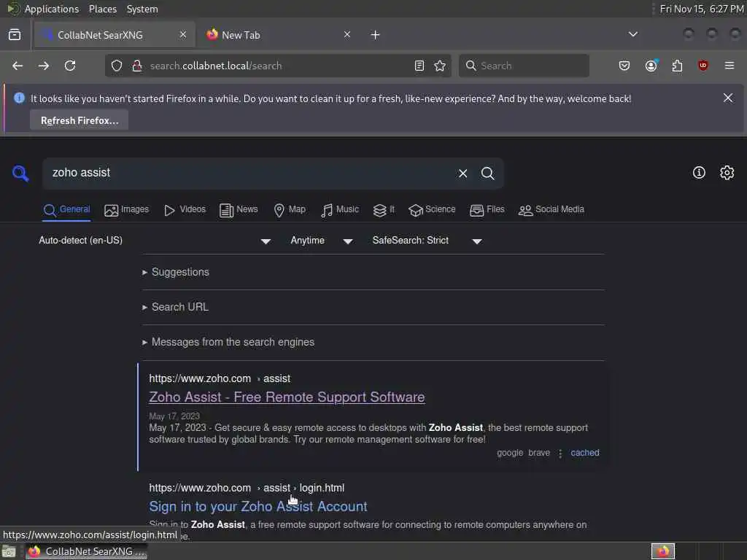
Task: Expand Messages from the search engines
Action: 228,342
